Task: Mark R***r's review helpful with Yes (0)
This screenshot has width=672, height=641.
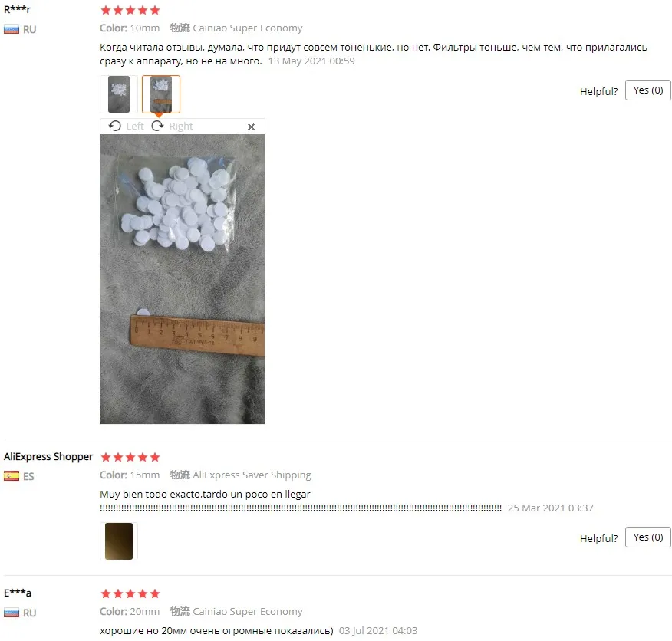Action: pyautogui.click(x=647, y=90)
